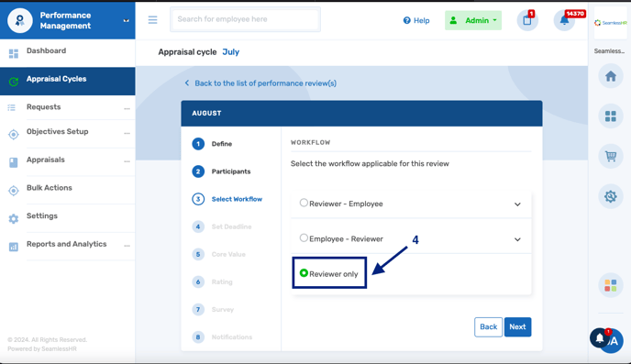This screenshot has height=364, width=631.
Task: Click the SeamlessHR logo thumbnail
Action: (x=611, y=23)
